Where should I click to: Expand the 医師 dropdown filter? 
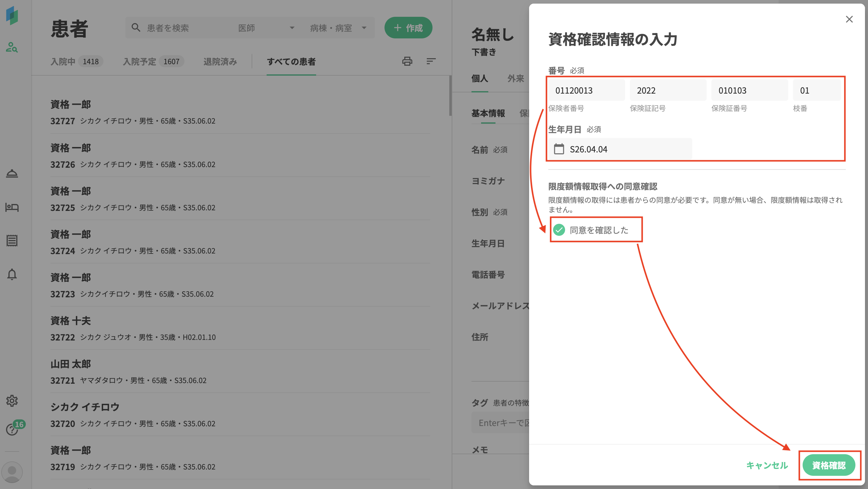click(266, 28)
